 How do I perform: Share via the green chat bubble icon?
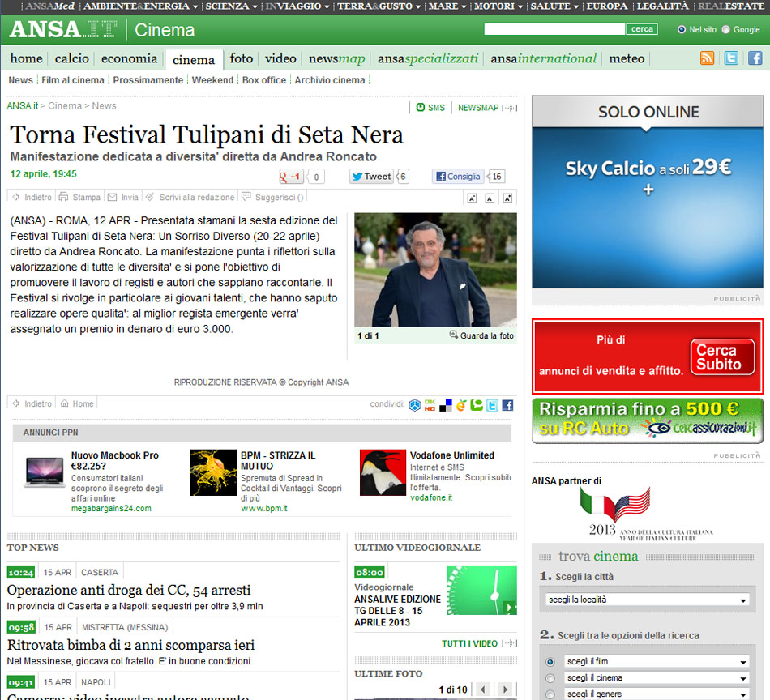click(477, 405)
